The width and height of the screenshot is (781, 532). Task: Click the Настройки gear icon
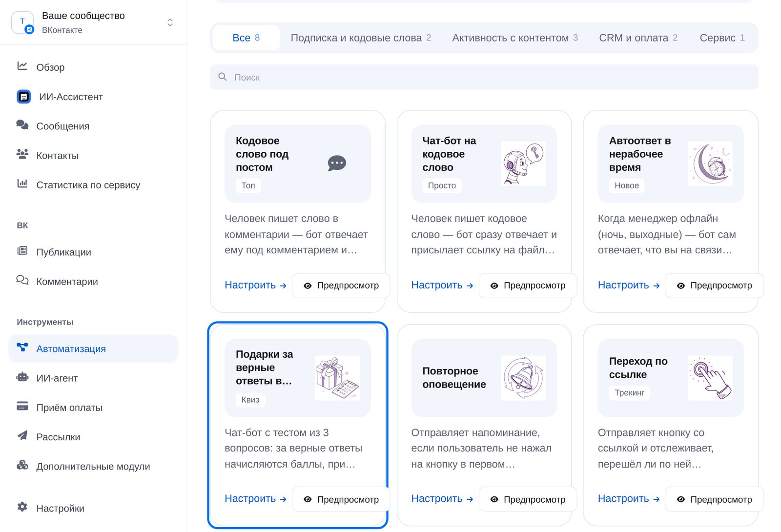(x=22, y=507)
